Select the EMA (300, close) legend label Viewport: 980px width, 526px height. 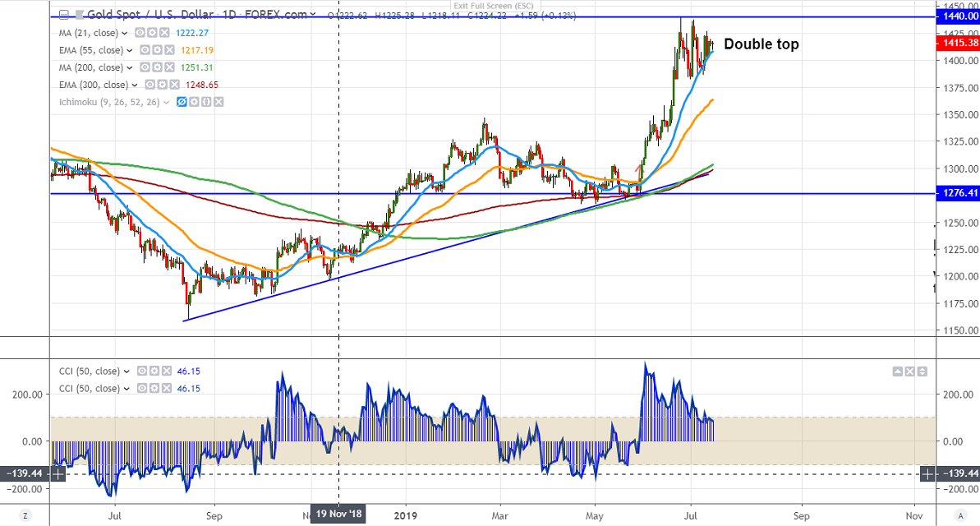(94, 85)
